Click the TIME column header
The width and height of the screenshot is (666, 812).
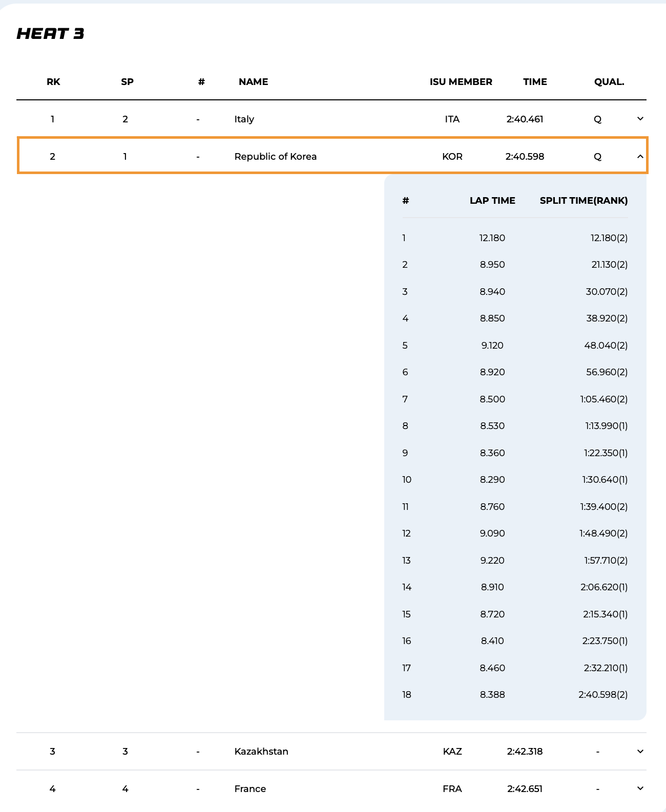(535, 82)
